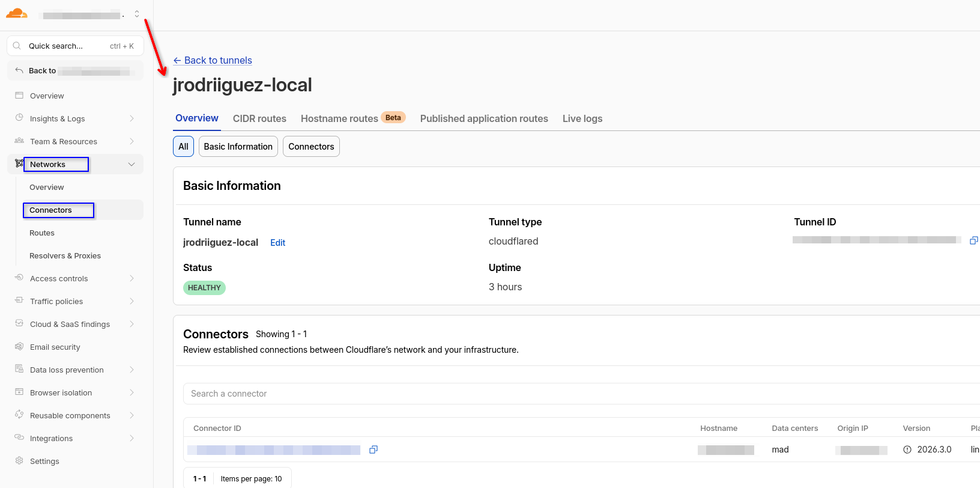Expand Integrations submenu

[132, 438]
